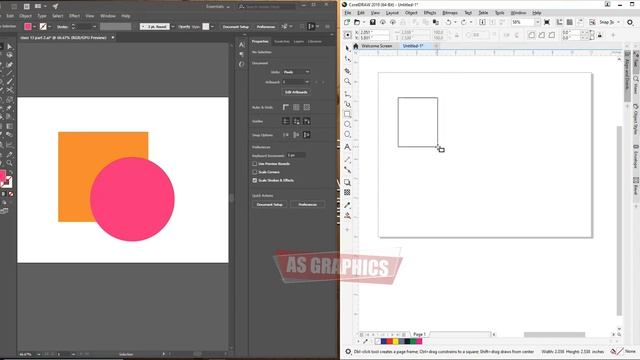Click the Edit Artboards button
This screenshot has height=360, width=640.
point(296,92)
